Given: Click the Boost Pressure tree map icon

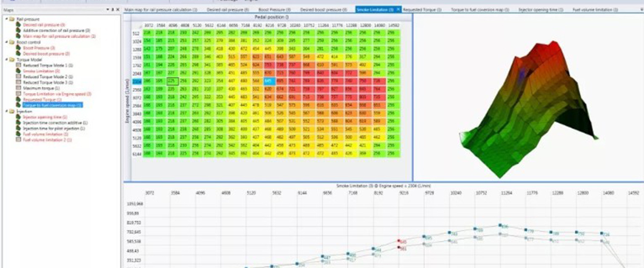Looking at the screenshot, I should pos(18,48).
